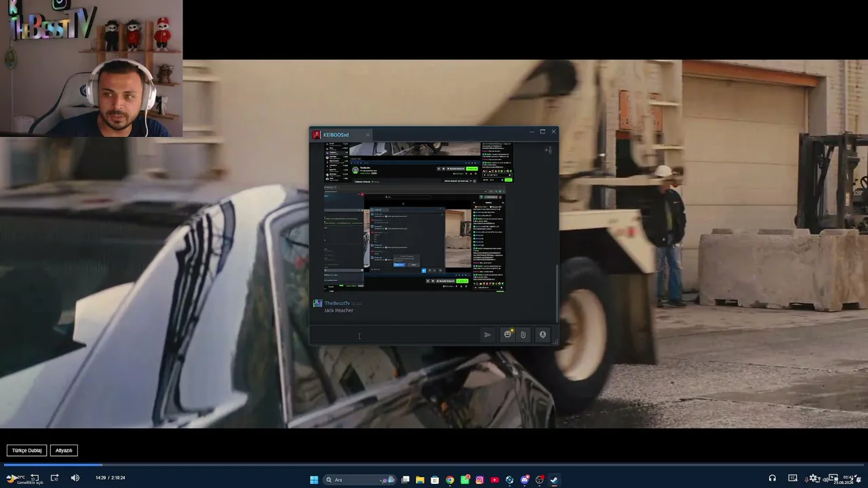The image size is (868, 488).
Task: Click the headphones icon in the system tray
Action: pyautogui.click(x=772, y=479)
